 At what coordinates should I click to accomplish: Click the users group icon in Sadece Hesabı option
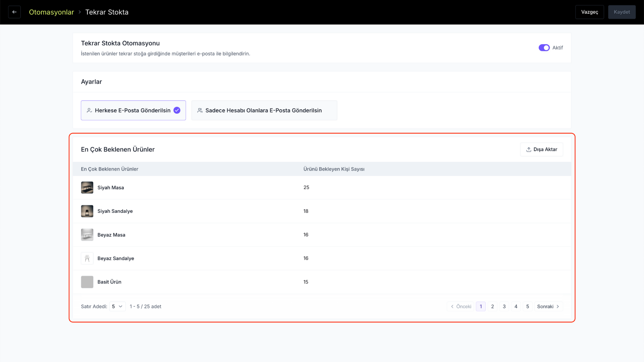pos(200,110)
